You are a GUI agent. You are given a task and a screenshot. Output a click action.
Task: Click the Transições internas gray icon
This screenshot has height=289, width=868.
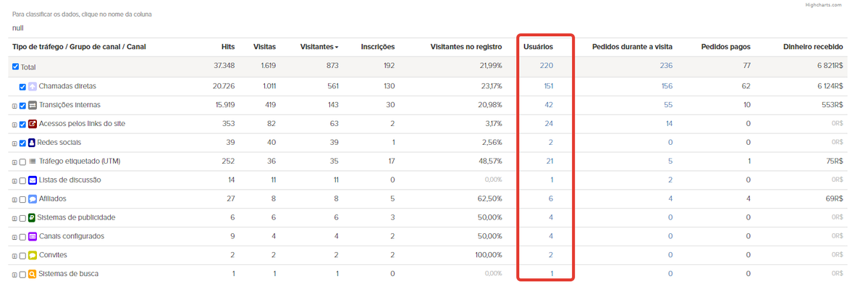coord(33,105)
